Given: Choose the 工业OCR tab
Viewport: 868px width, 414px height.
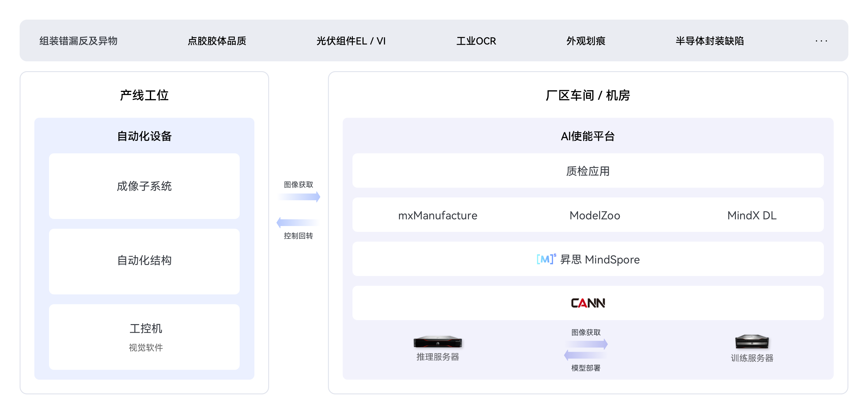Looking at the screenshot, I should point(476,41).
